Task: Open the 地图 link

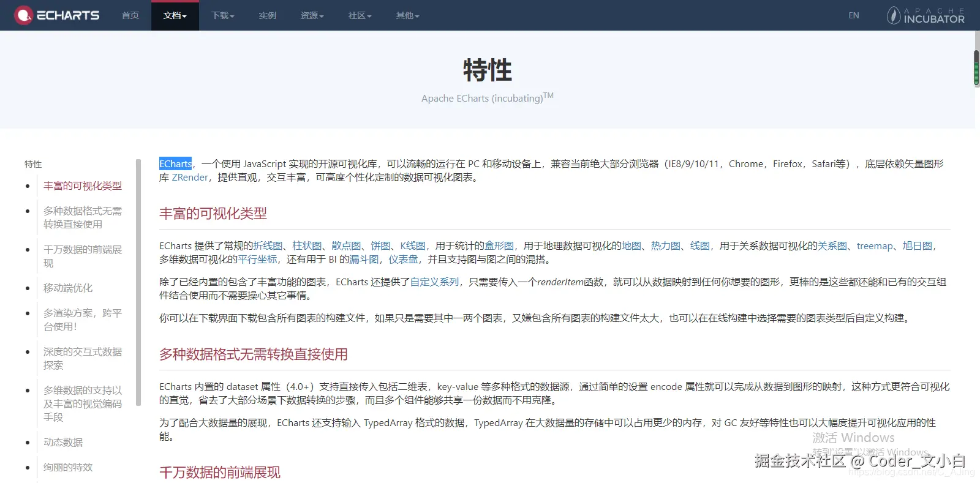Action: click(x=631, y=245)
